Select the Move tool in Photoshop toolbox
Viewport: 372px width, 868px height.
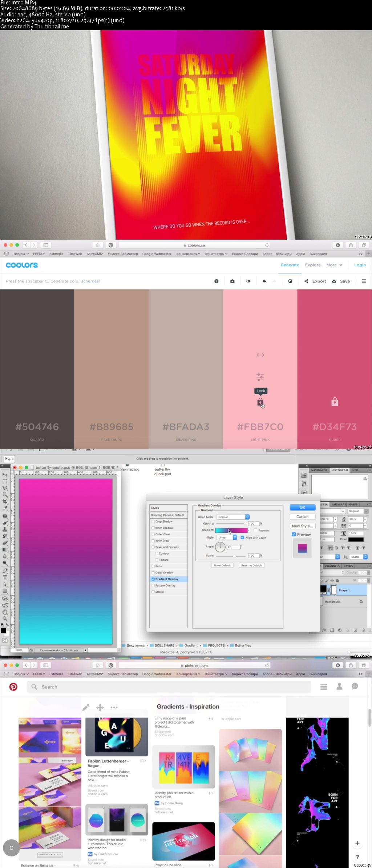5,475
